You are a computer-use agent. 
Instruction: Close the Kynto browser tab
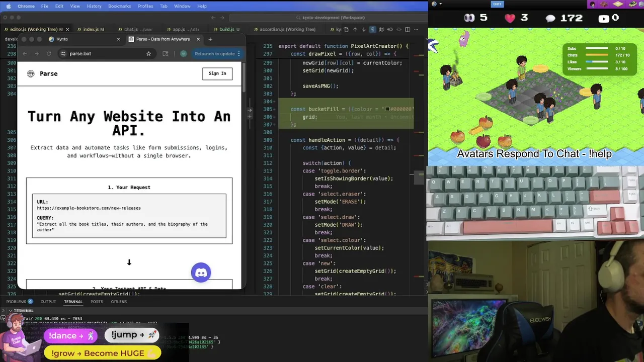click(x=118, y=39)
